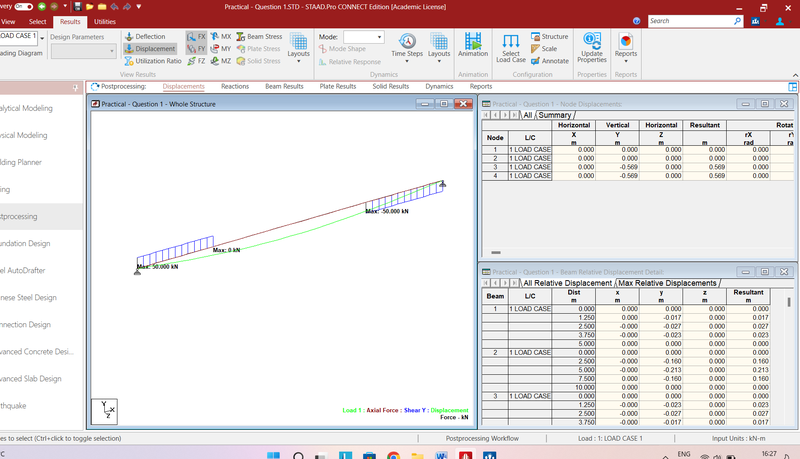Toggle FX axial force diagram

(x=196, y=36)
